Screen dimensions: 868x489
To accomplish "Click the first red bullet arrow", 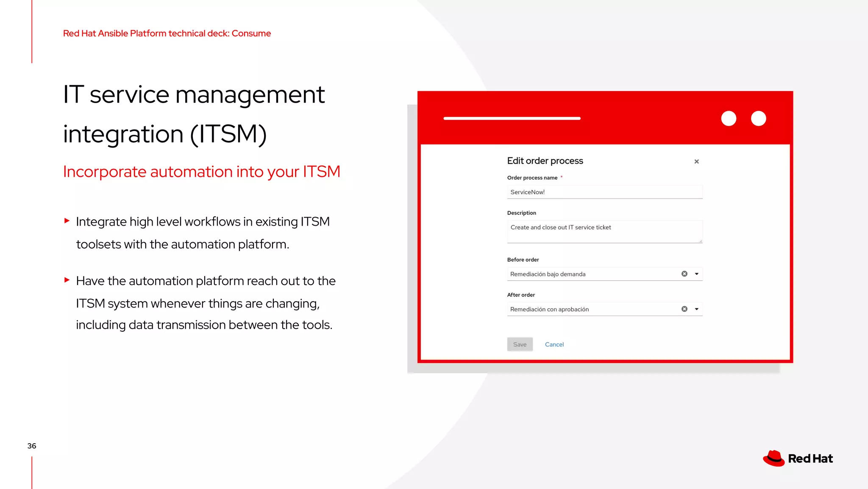I will click(x=67, y=221).
